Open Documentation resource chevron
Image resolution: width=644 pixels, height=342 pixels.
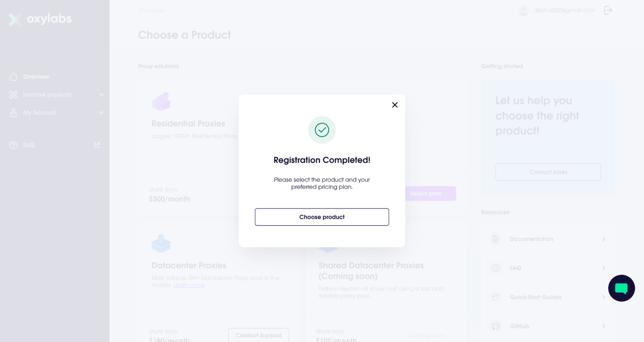(603, 239)
